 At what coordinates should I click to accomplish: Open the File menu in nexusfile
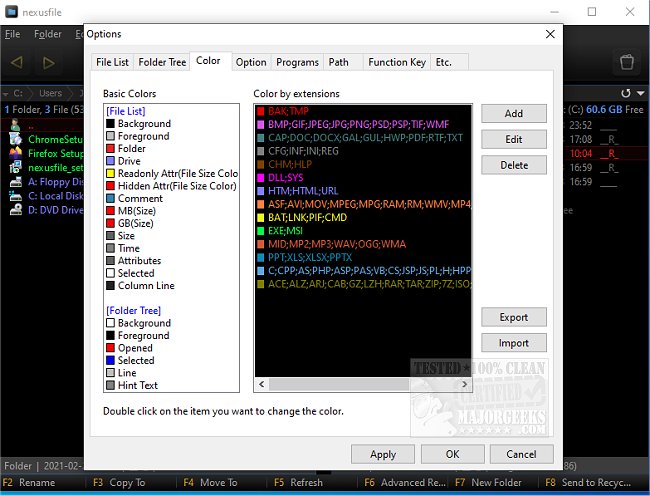pyautogui.click(x=12, y=34)
